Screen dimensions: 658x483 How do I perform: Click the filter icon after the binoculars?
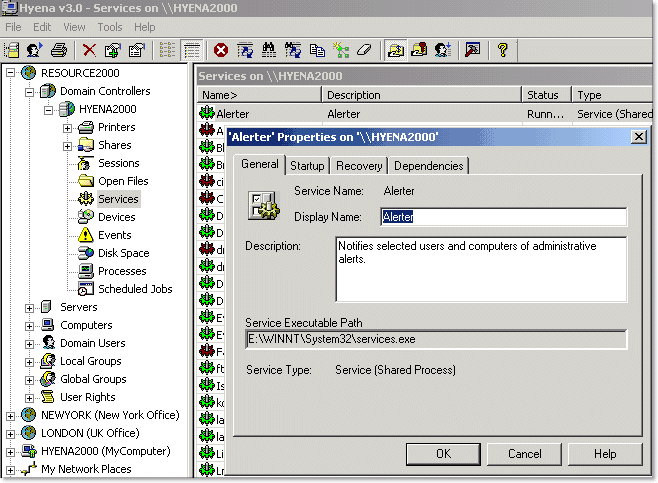(x=293, y=50)
